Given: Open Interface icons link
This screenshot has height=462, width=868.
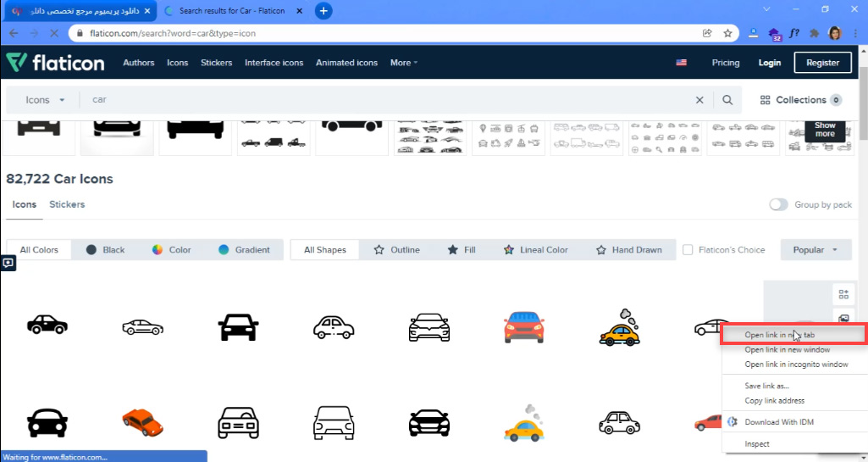Looking at the screenshot, I should (274, 63).
